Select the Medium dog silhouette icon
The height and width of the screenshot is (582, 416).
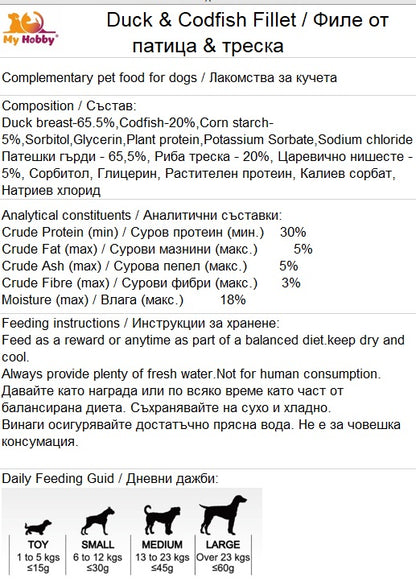162,520
